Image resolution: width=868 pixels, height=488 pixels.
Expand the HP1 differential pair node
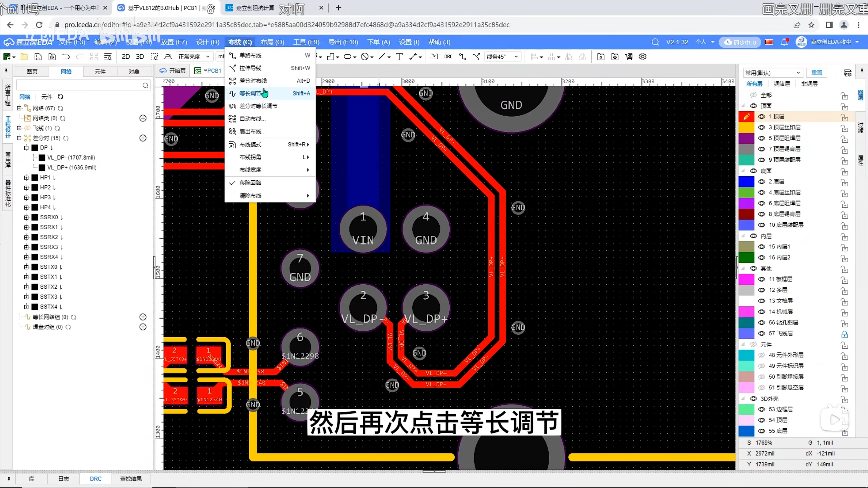click(x=26, y=177)
